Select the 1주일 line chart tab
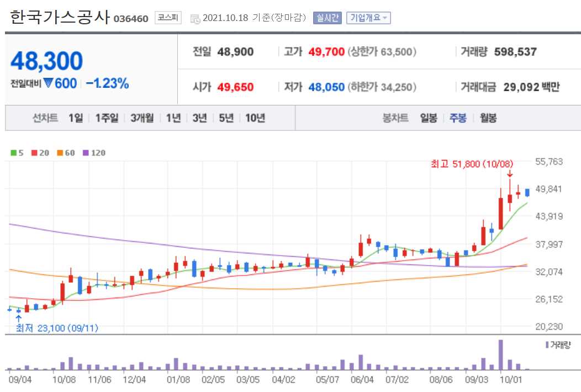581x392 pixels. point(107,118)
